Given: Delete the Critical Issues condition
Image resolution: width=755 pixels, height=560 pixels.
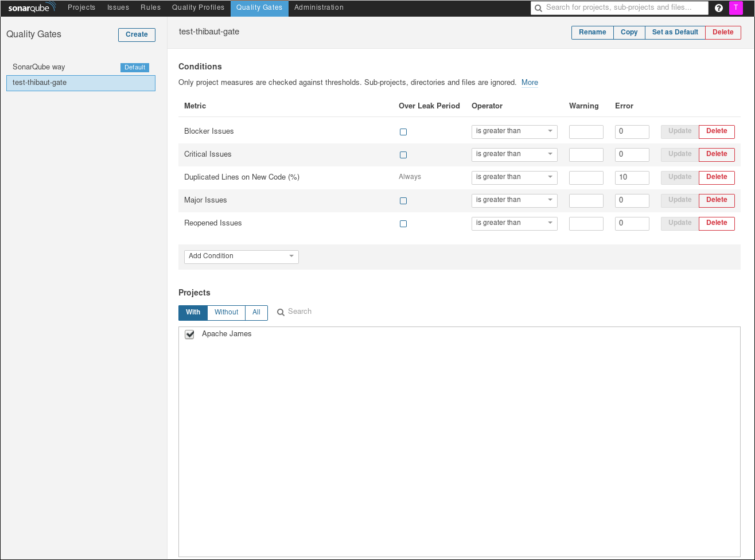Looking at the screenshot, I should click(x=717, y=154).
